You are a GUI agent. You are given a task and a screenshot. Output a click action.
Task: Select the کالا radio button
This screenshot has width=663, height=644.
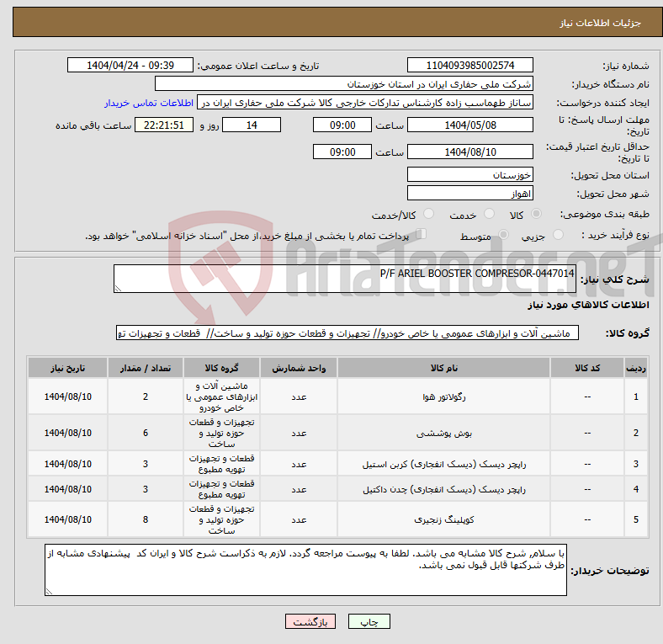(x=536, y=214)
